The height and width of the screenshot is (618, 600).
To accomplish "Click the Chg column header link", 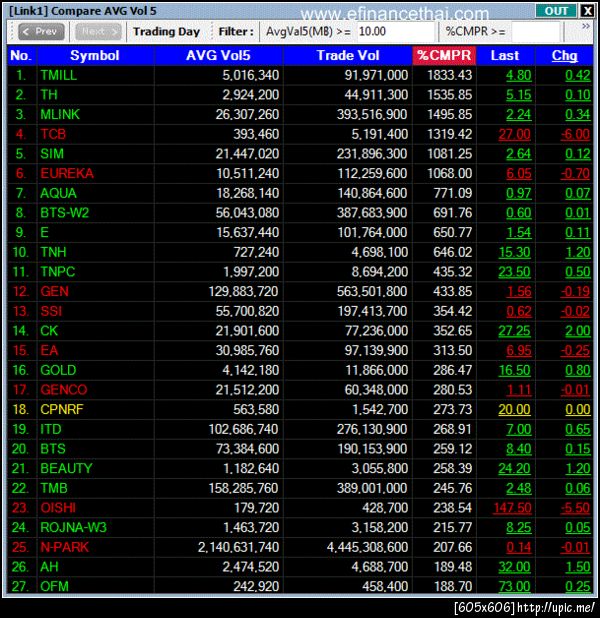I will [564, 55].
